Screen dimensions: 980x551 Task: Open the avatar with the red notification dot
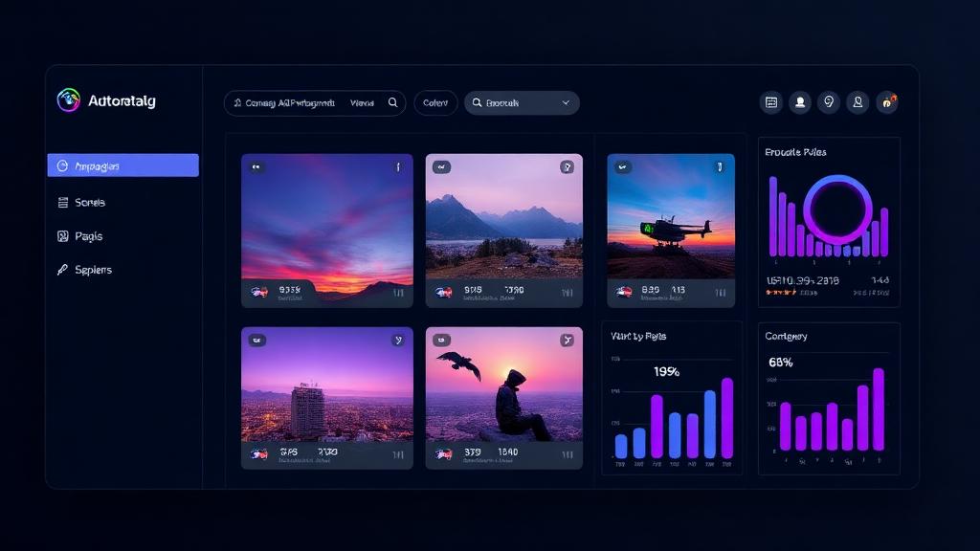tap(887, 102)
